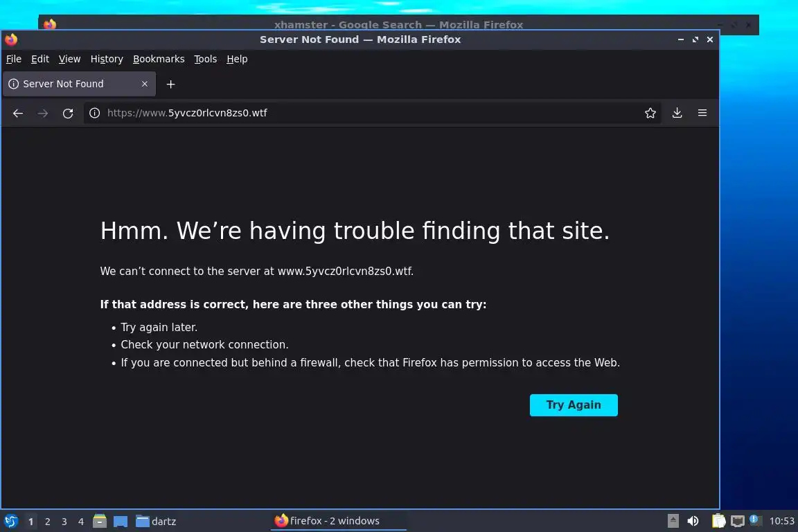This screenshot has height=532, width=798.
Task: Click the forward navigation arrow
Action: (43, 113)
